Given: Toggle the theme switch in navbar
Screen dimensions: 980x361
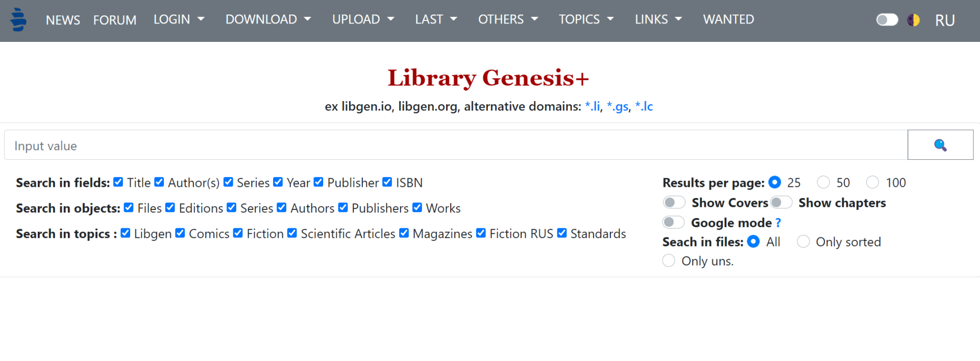Looking at the screenshot, I should tap(887, 20).
